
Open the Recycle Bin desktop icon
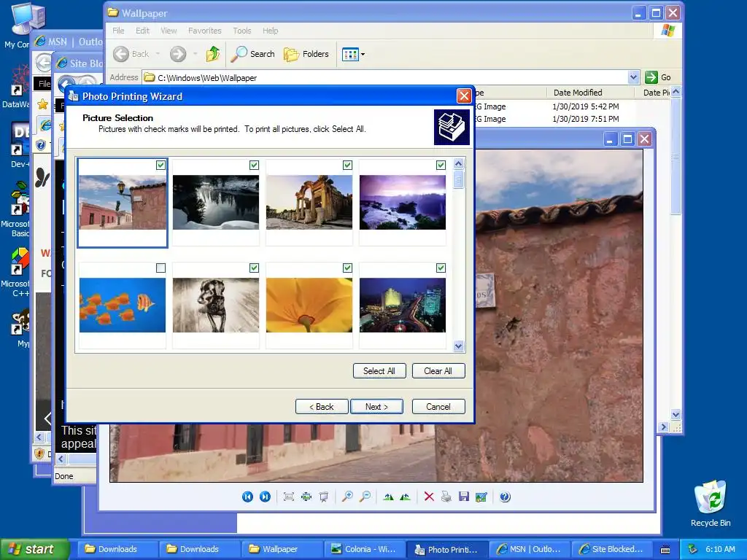[x=711, y=504]
